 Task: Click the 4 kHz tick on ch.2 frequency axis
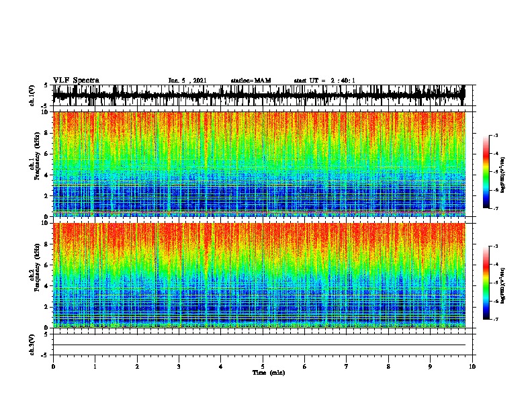tap(47, 286)
